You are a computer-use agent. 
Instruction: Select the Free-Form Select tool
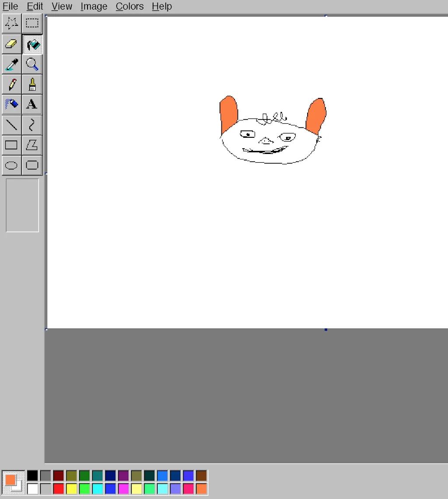tap(11, 23)
